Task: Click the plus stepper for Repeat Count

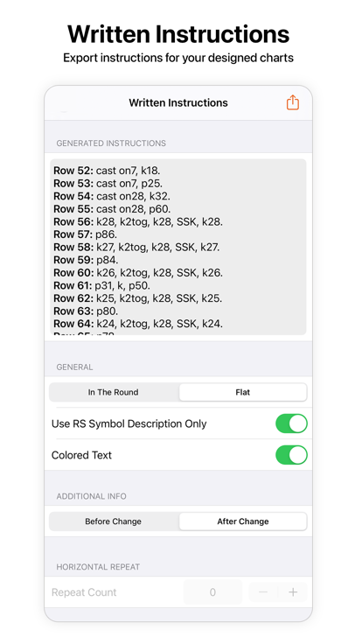Action: click(293, 592)
